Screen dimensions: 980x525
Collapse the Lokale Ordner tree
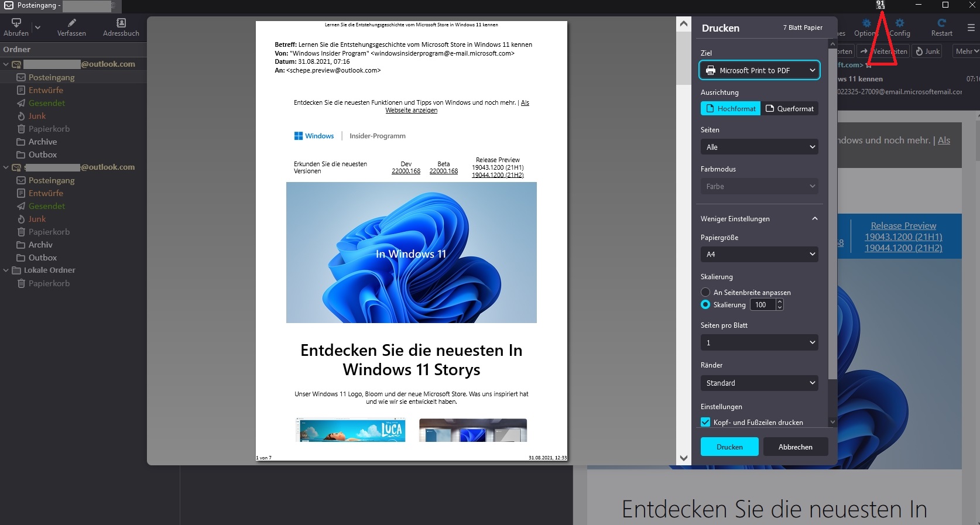click(x=6, y=270)
